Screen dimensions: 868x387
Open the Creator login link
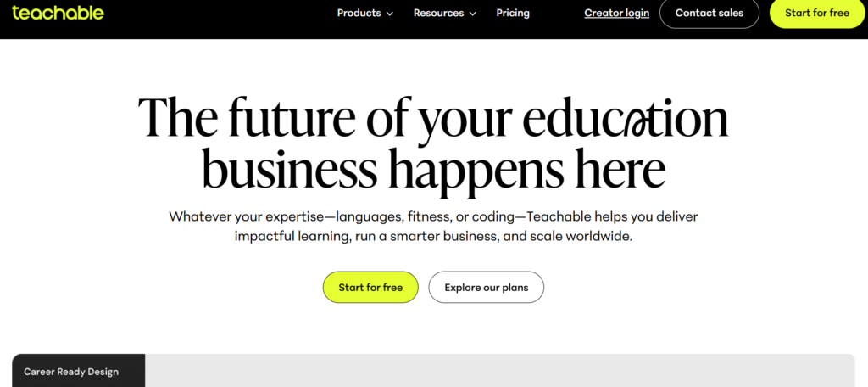(x=617, y=13)
